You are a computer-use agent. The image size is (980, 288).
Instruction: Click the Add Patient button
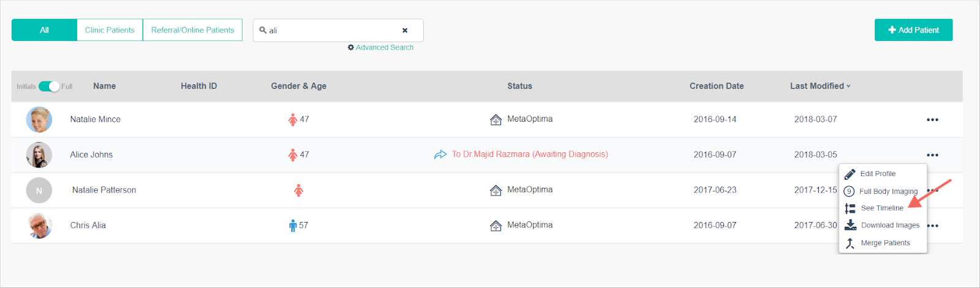click(x=913, y=30)
